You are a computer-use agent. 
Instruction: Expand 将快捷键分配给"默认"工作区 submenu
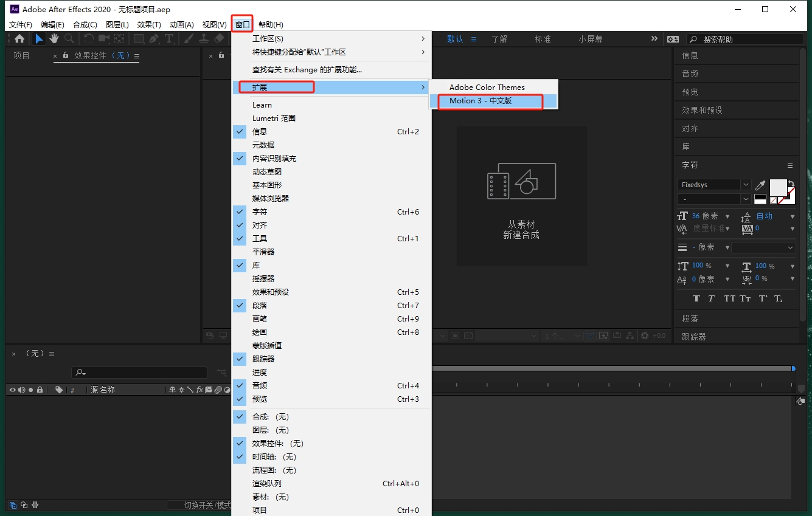coord(331,52)
